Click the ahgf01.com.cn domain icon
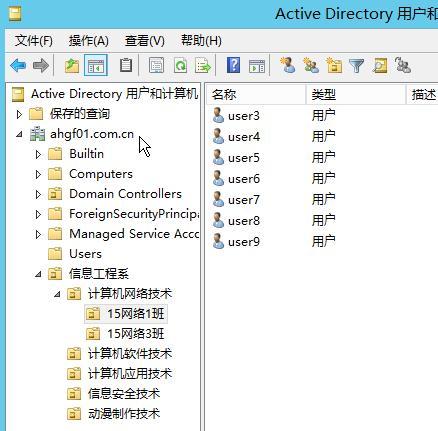The image size is (438, 431). coord(37,134)
